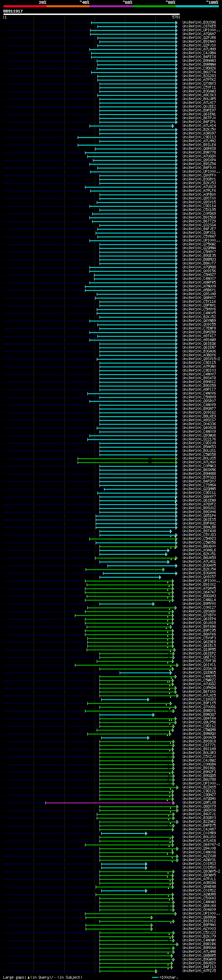Select hit label UniRef100_Q2PJS0

(199, 45)
